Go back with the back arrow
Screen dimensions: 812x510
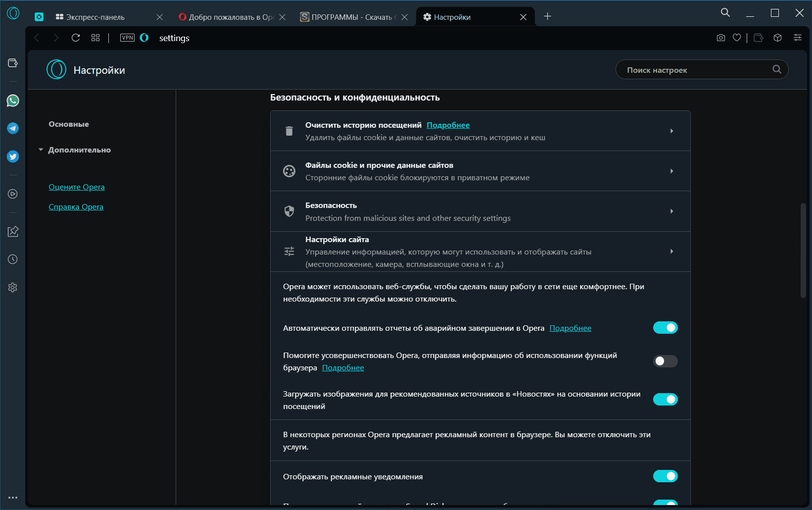pos(37,38)
